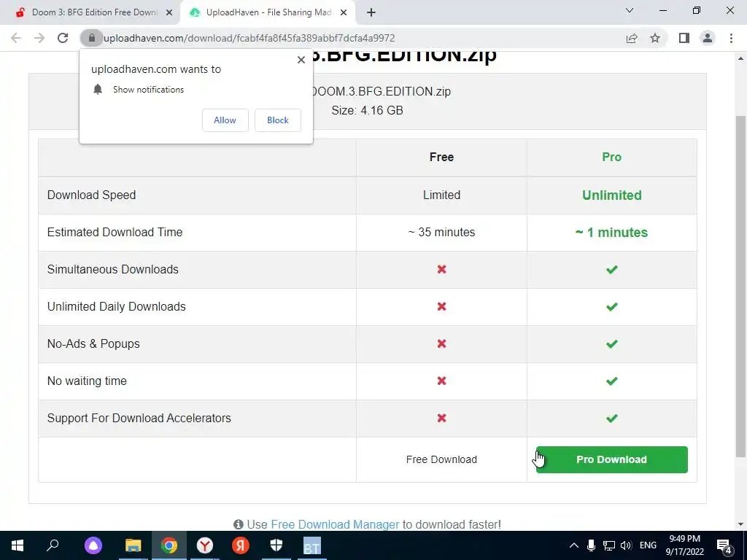Click the page vertical scrollbar thumb
Image resolution: width=747 pixels, height=560 pixels.
pos(740,286)
